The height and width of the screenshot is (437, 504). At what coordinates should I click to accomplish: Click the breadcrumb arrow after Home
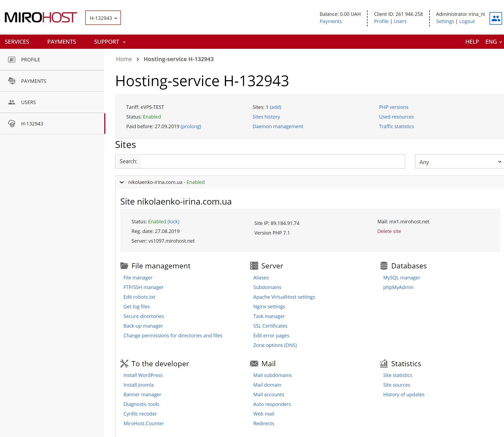[138, 59]
